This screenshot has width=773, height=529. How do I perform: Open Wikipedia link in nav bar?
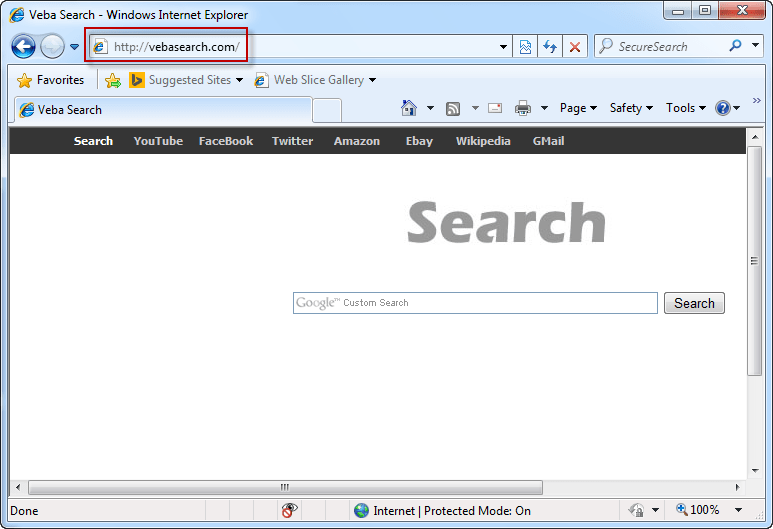coord(483,141)
